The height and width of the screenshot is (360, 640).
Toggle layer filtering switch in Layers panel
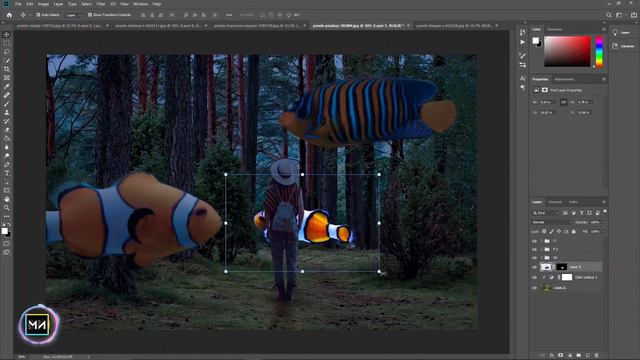(x=605, y=212)
